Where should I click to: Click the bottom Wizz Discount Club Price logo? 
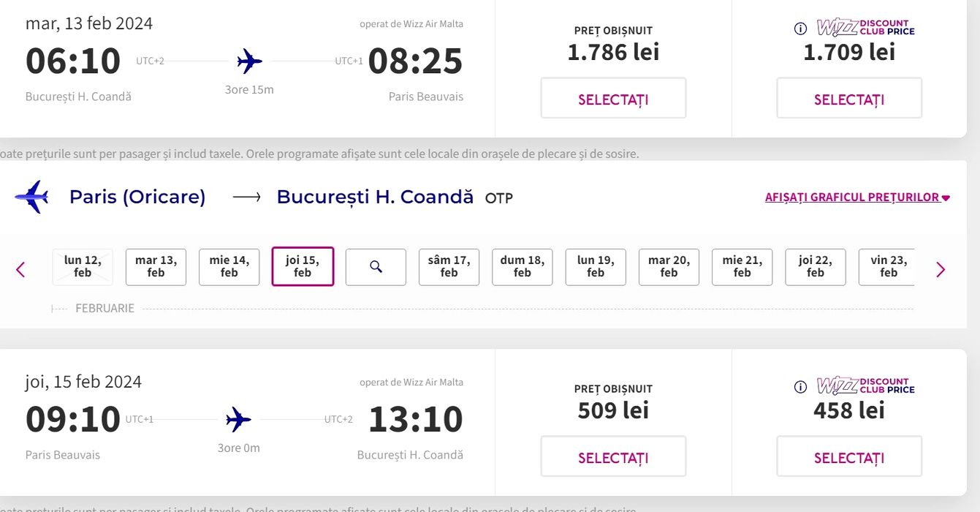point(865,386)
